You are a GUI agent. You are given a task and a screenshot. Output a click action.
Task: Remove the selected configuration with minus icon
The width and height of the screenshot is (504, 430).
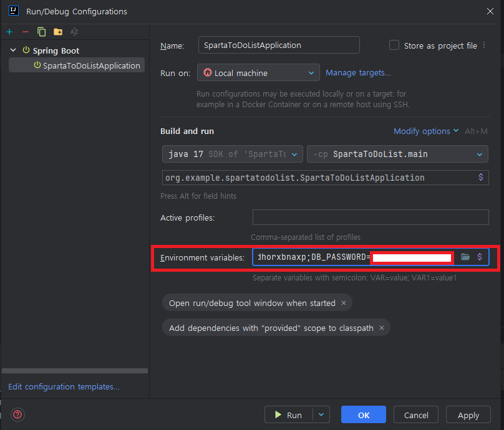26,32
